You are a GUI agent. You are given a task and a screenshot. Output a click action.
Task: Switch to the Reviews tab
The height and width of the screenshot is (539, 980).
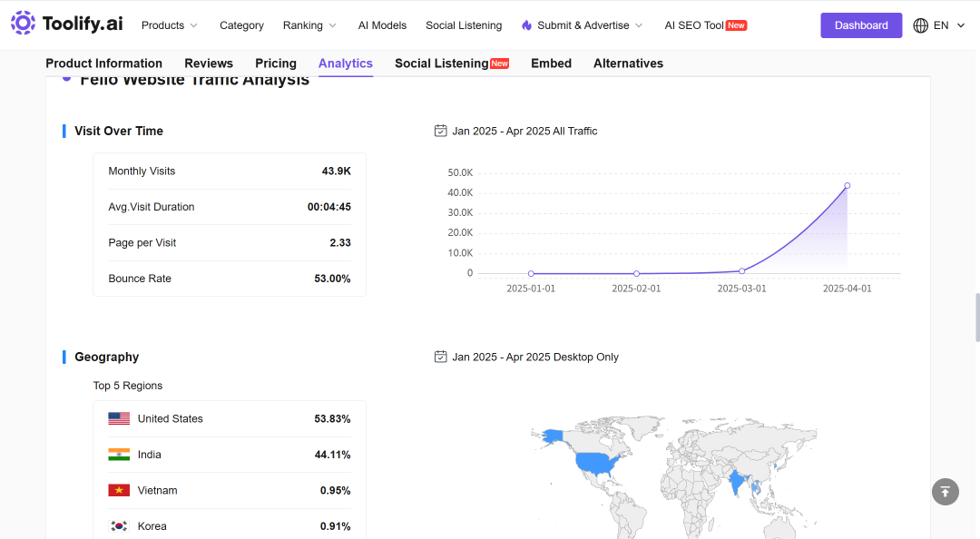209,64
